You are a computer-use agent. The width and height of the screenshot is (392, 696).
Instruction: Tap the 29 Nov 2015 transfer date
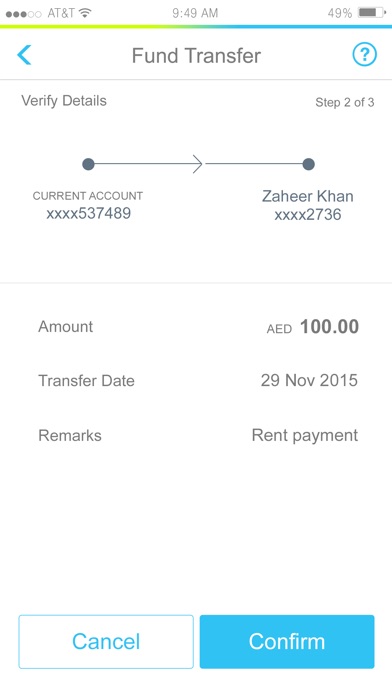point(309,380)
